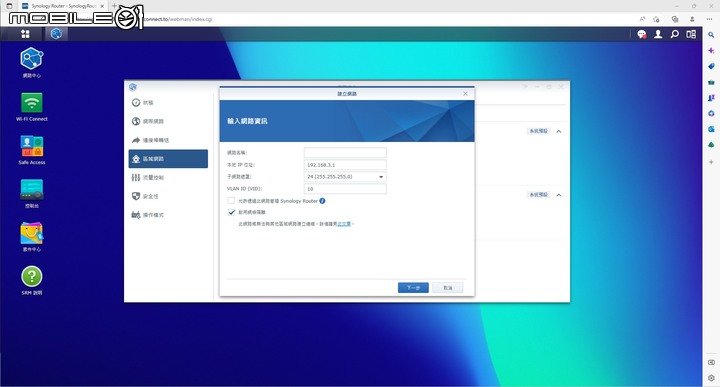Open Edge sidebar shopping tag icon
This screenshot has height=387, width=720.
tap(711, 67)
